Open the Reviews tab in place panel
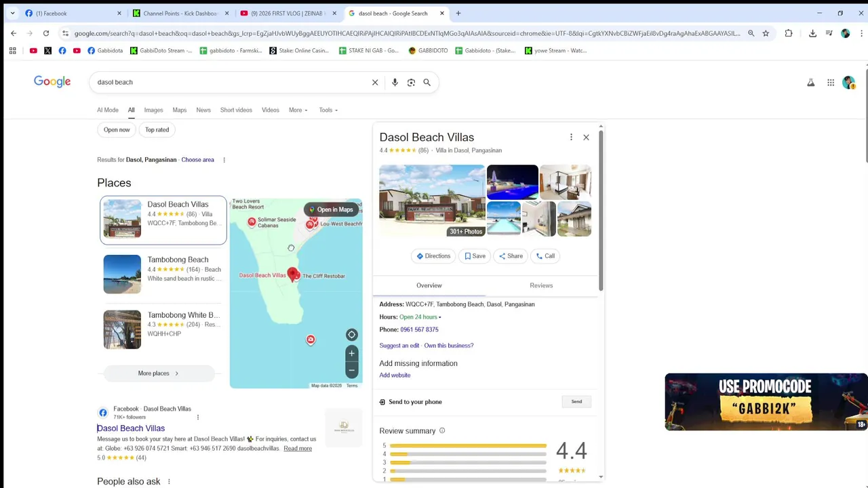The height and width of the screenshot is (488, 868). point(541,285)
